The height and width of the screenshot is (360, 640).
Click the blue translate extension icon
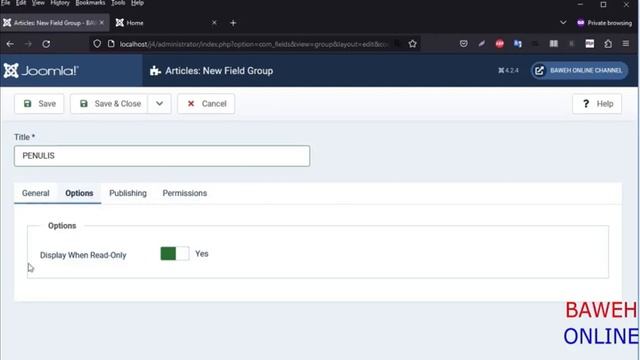(x=518, y=44)
